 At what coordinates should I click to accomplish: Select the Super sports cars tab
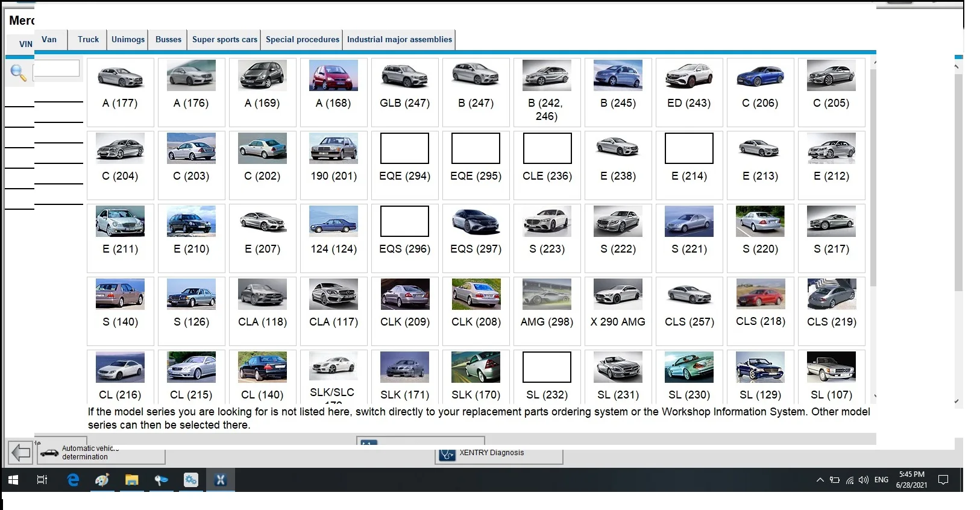pos(225,40)
